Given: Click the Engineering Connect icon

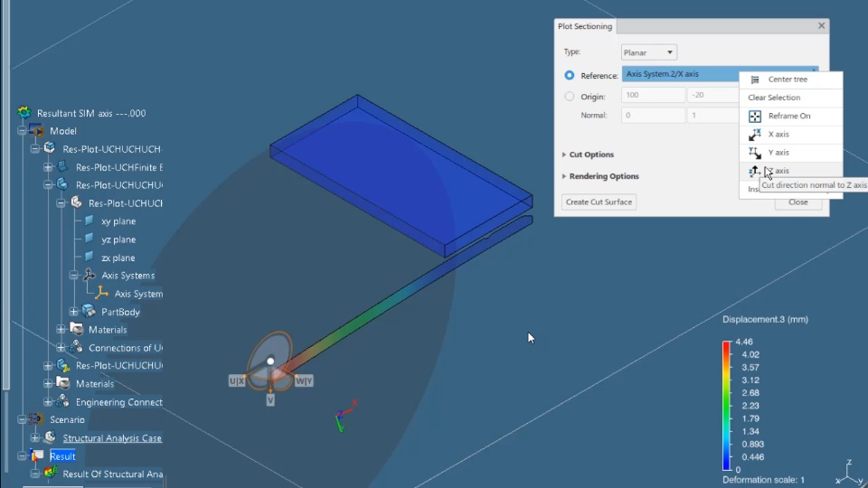Looking at the screenshot, I should [63, 401].
